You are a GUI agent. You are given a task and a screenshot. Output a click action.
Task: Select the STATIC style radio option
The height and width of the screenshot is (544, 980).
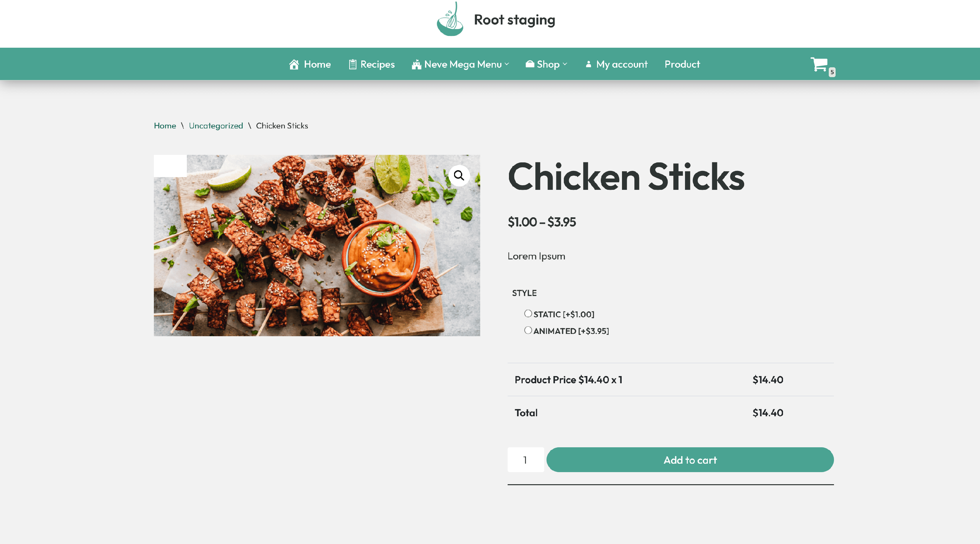click(528, 313)
